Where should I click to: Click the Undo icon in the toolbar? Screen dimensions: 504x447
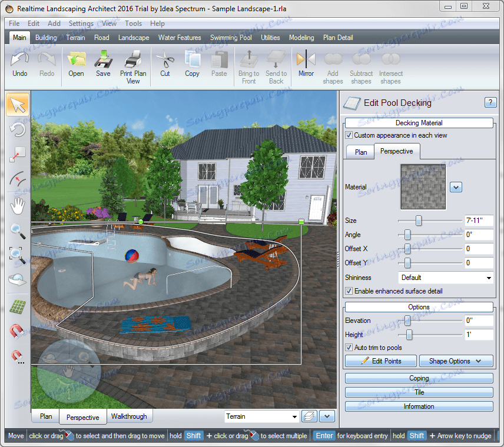[19, 59]
